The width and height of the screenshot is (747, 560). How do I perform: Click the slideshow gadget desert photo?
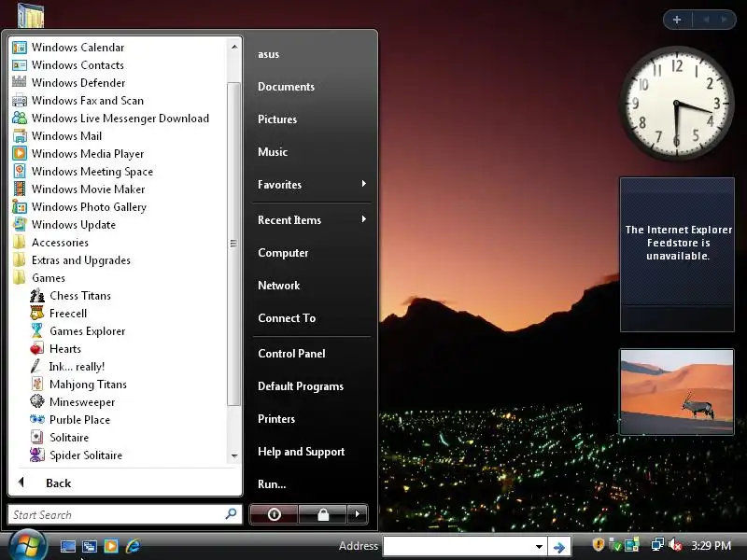click(x=677, y=391)
